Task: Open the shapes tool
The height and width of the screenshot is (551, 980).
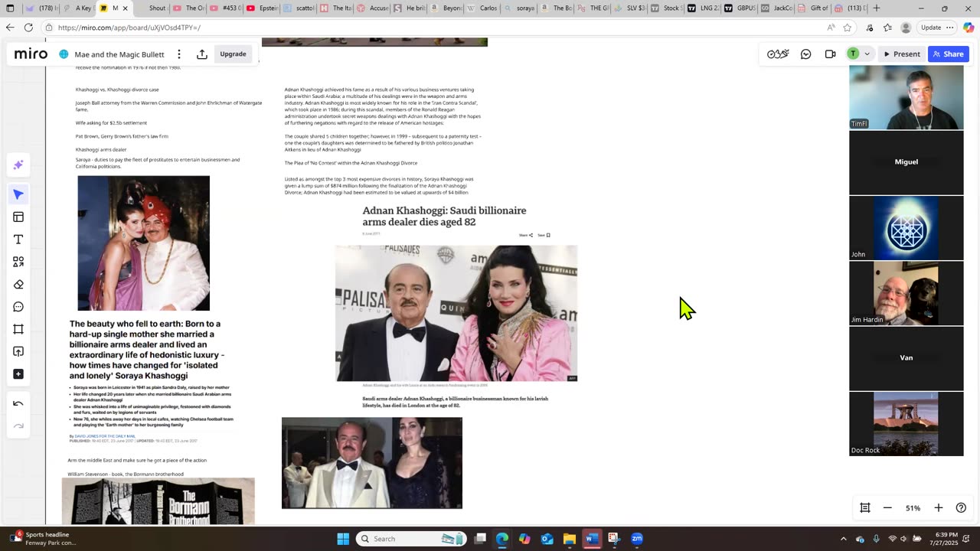Action: 18,262
